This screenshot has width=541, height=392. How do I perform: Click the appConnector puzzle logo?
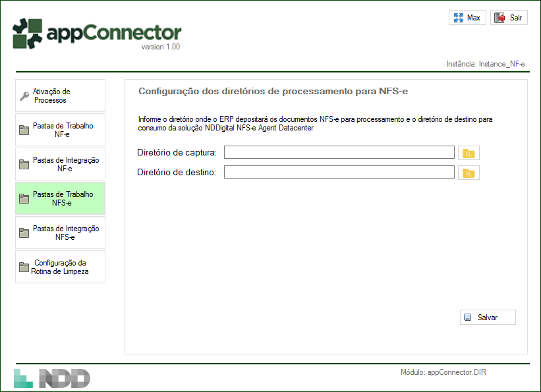coord(27,34)
